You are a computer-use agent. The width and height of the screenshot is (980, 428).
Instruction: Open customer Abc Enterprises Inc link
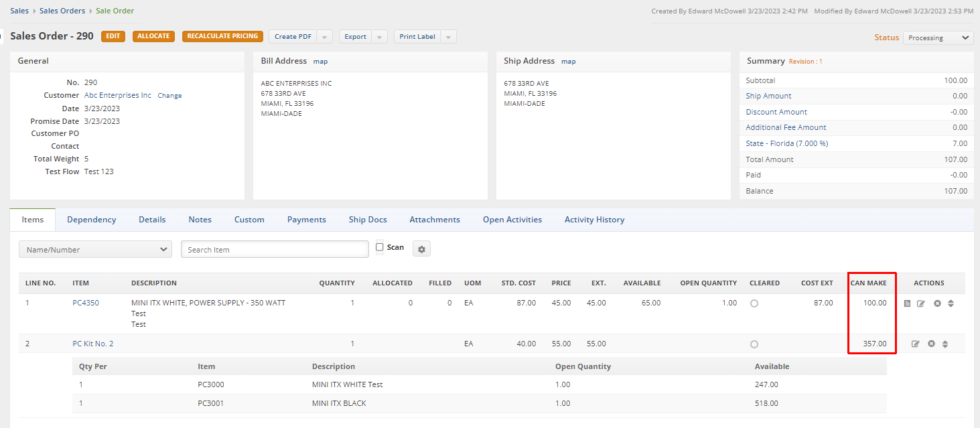pos(118,96)
